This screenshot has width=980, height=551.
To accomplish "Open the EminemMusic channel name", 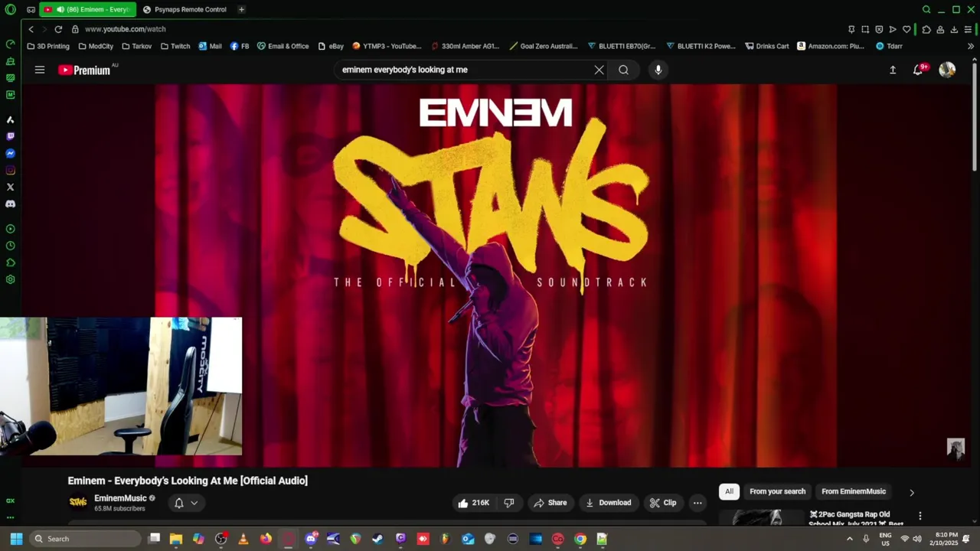I will coord(120,498).
